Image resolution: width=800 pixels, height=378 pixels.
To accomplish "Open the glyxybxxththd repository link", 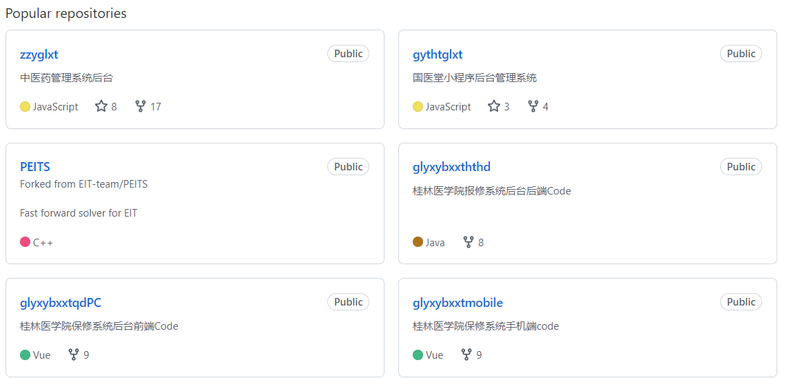I will (x=452, y=167).
